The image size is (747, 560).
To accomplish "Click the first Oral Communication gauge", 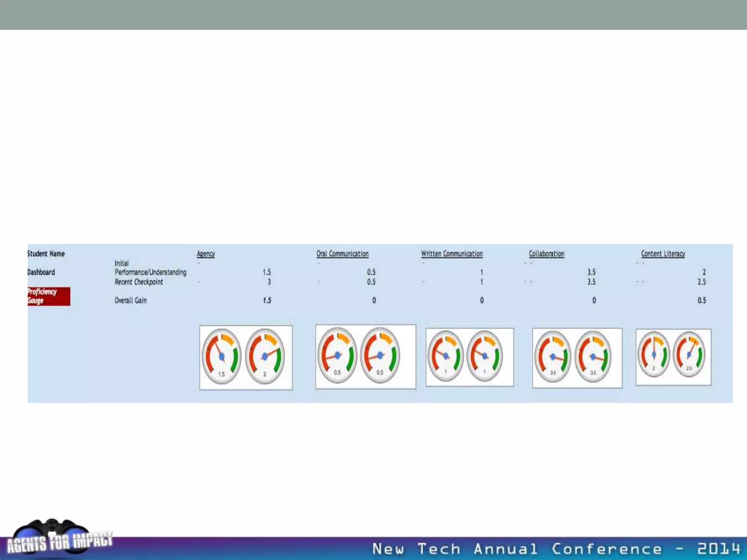I will 337,355.
